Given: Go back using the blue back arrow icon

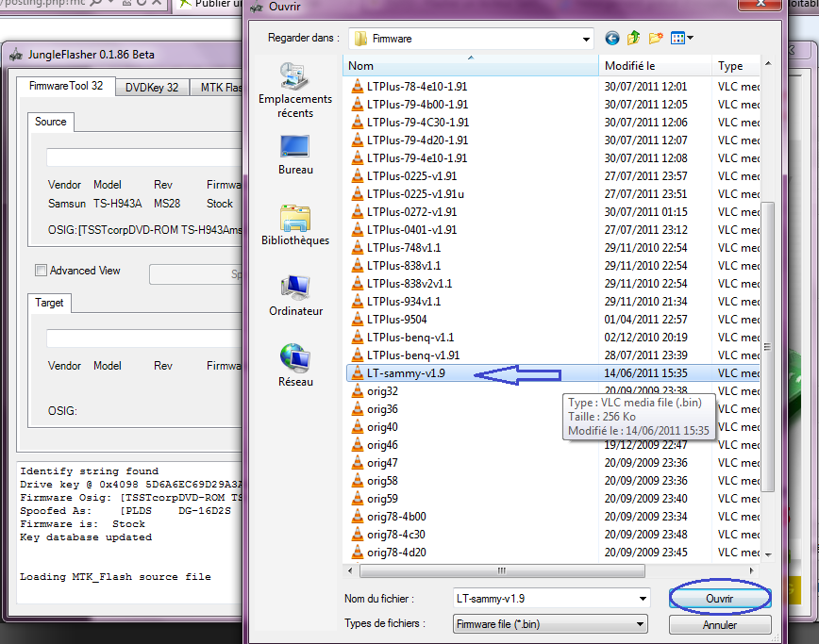Looking at the screenshot, I should pos(612,38).
